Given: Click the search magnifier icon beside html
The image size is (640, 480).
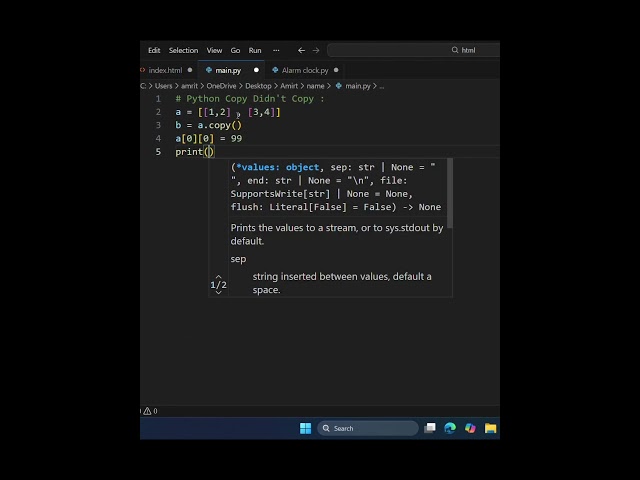Looking at the screenshot, I should [455, 50].
